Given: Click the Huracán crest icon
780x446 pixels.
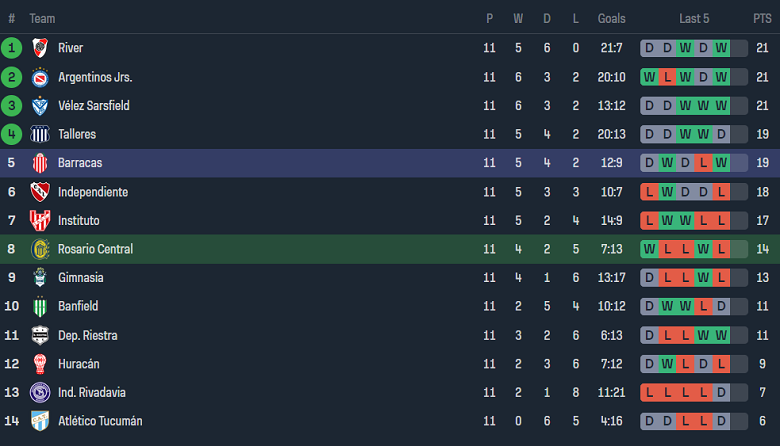Looking at the screenshot, I should (x=40, y=364).
